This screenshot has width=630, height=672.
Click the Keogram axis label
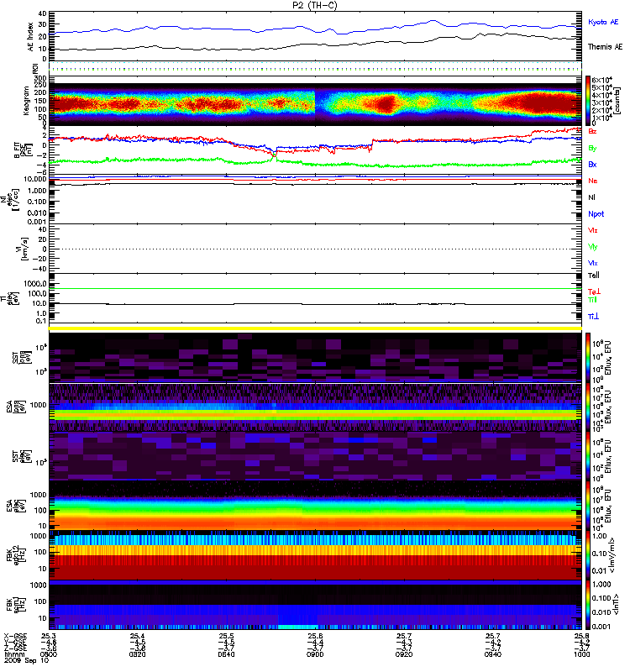(26, 100)
